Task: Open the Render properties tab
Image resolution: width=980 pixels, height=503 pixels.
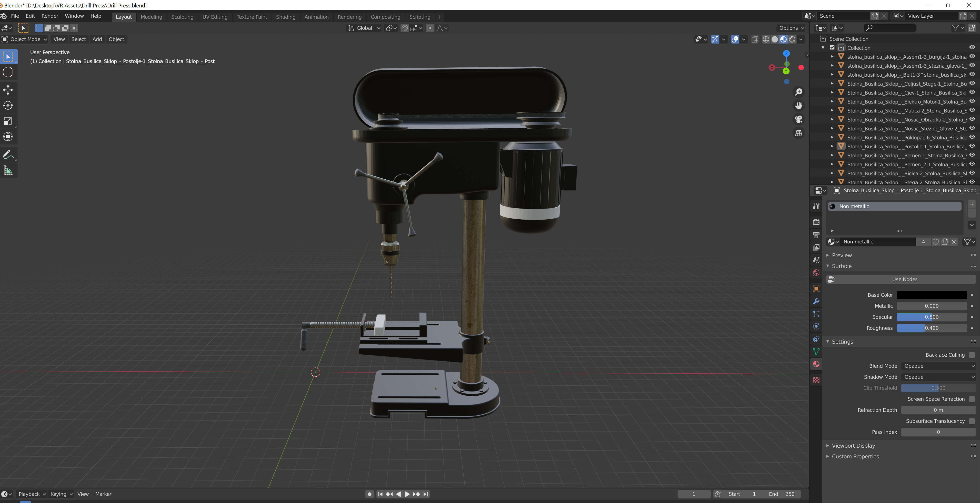Action: coord(816,222)
